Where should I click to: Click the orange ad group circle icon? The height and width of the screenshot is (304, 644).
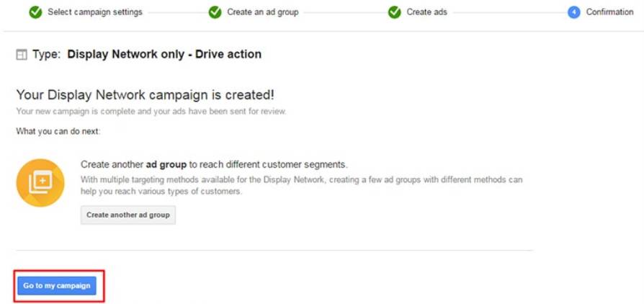(40, 182)
